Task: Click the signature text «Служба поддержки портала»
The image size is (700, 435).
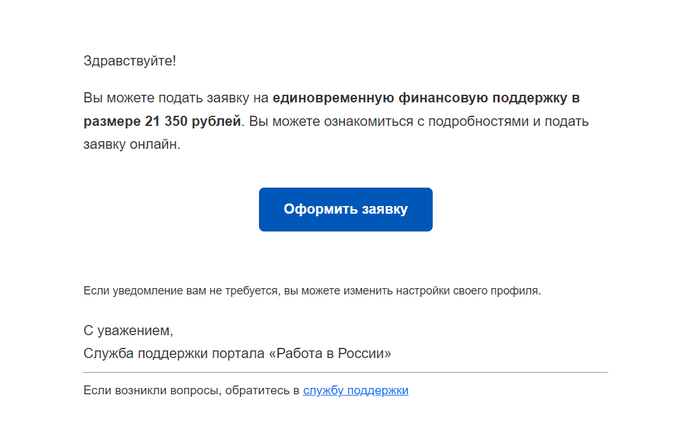Action: 173,353
